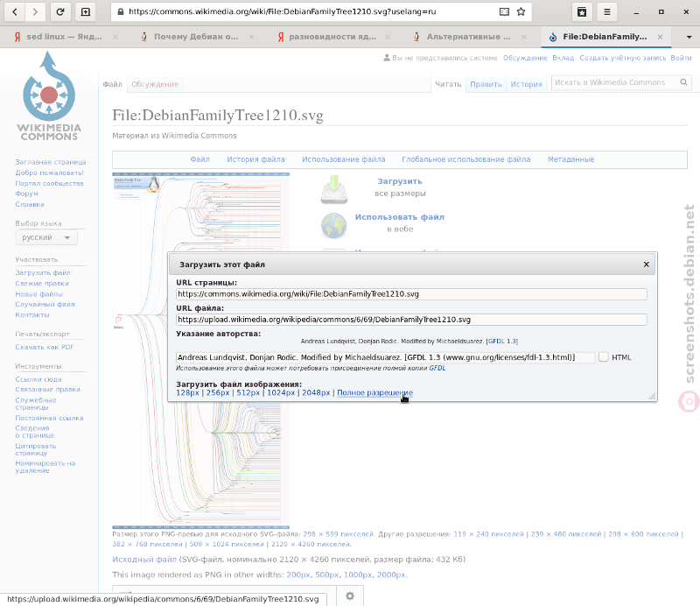
Task: Open the GFDL 1.3 license link
Action: tap(502, 341)
